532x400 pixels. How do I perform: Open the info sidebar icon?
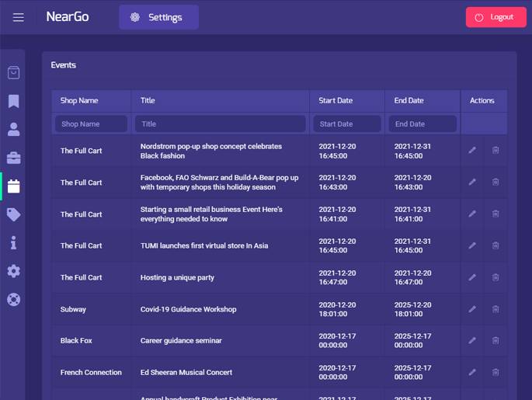(14, 243)
